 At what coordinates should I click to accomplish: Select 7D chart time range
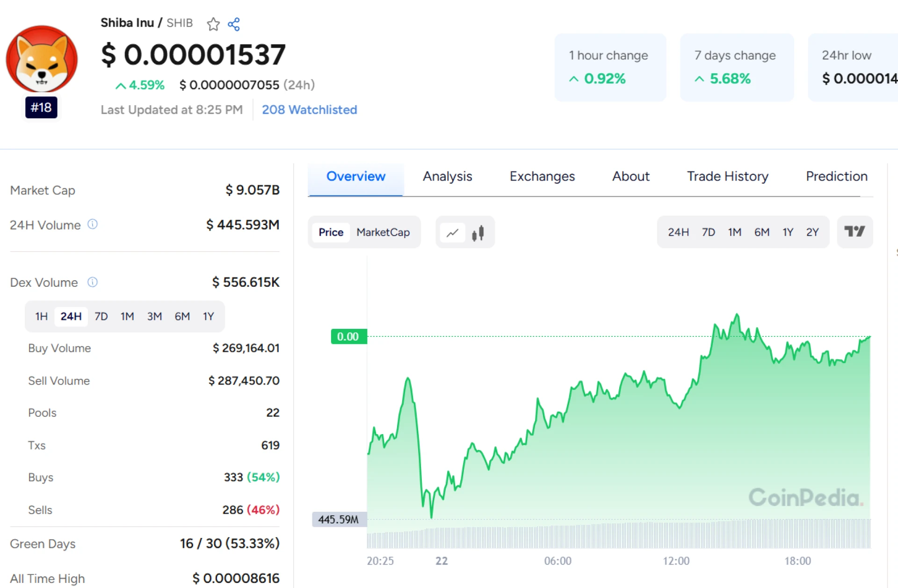(708, 232)
